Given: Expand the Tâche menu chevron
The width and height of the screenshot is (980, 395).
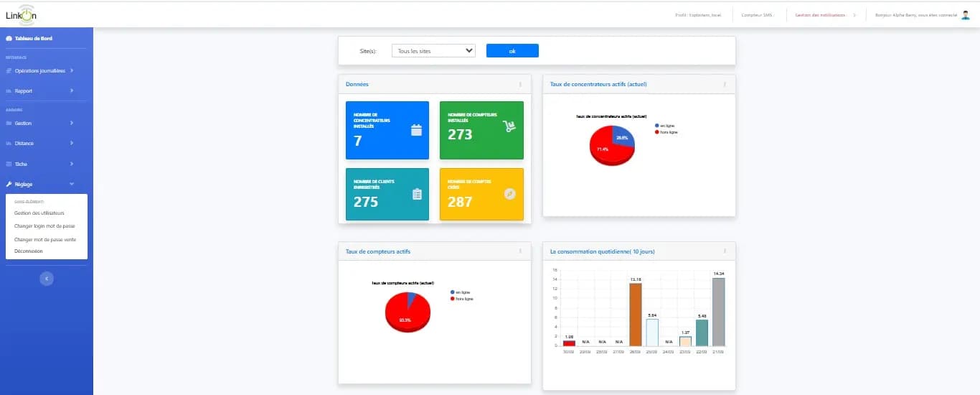Looking at the screenshot, I should (x=72, y=164).
